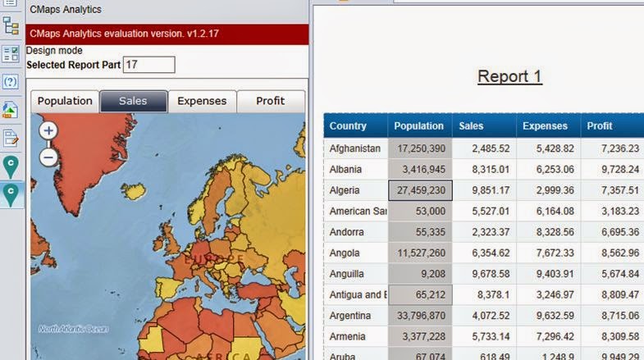Screen dimensions: 644x360
Task: Select Albania sales value 8,315.01
Action: tap(484, 170)
